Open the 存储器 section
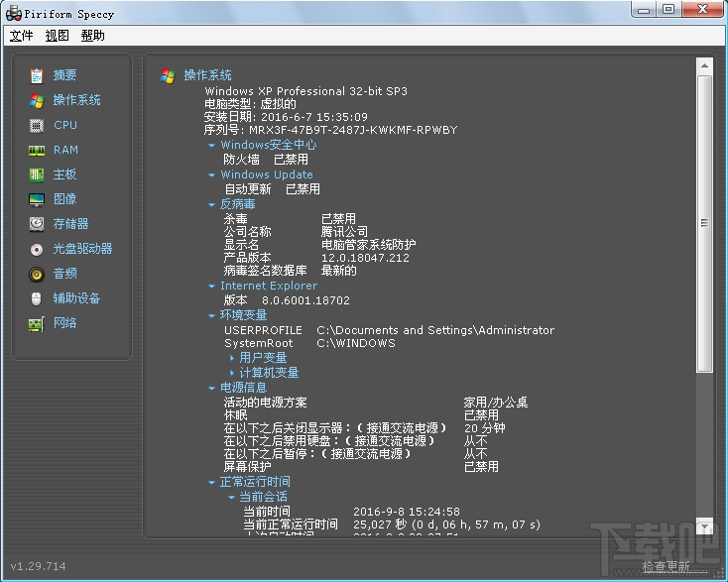This screenshot has width=728, height=582. coord(70,224)
